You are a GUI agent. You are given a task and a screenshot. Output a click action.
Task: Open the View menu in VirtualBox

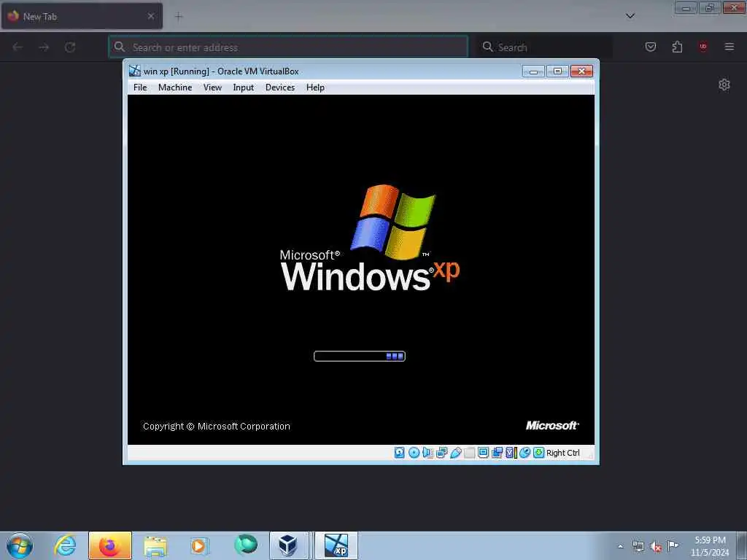[x=212, y=87]
